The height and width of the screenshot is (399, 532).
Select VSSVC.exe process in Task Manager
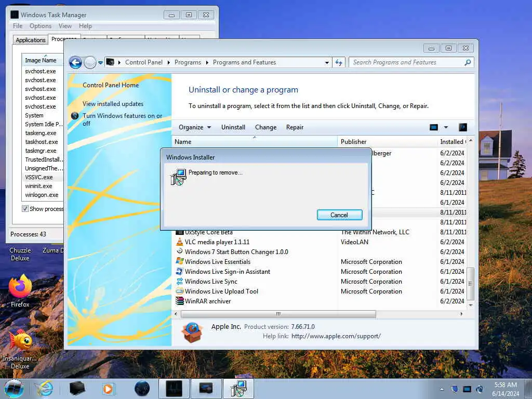click(x=43, y=177)
